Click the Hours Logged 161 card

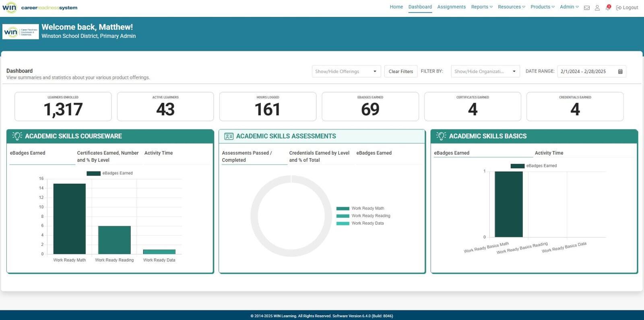click(x=268, y=107)
